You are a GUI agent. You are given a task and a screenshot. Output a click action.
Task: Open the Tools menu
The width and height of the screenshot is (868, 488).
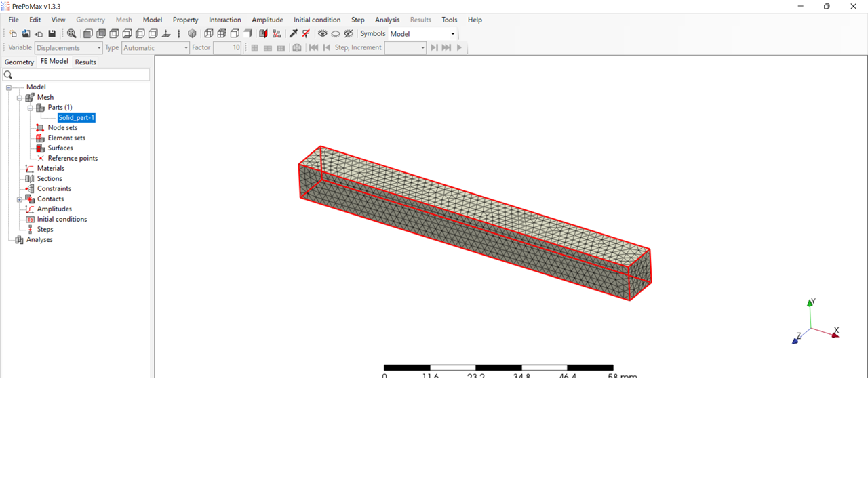tap(449, 20)
